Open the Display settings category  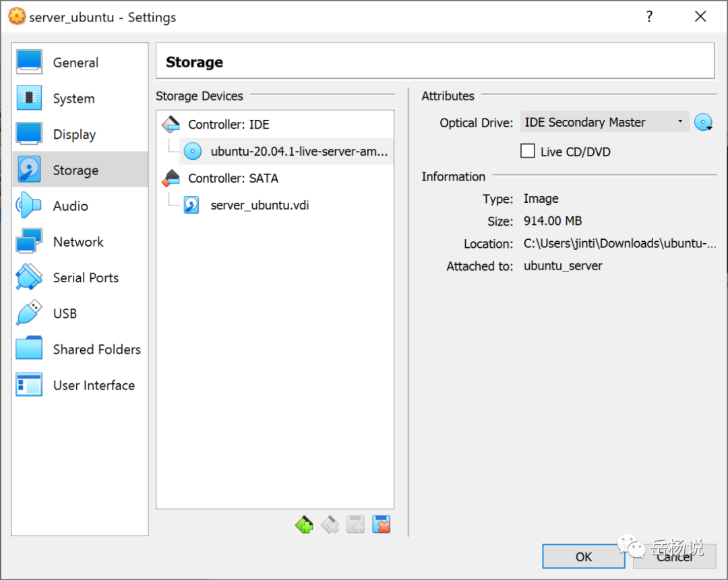(80, 134)
